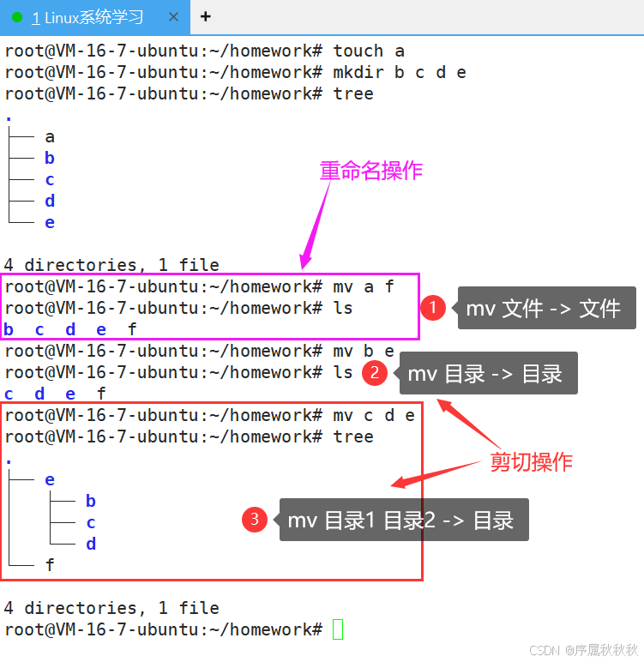
Task: Click nested 'd' under e directory
Action: click(x=91, y=544)
